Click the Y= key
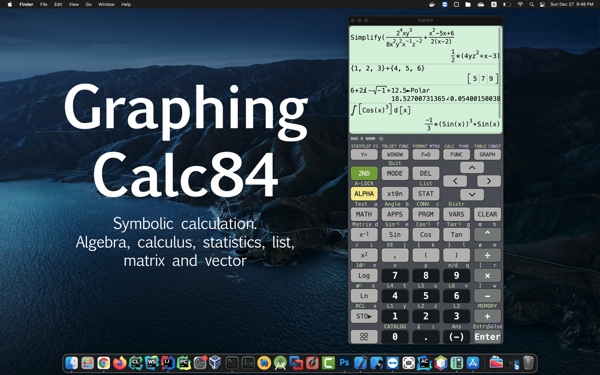 click(x=364, y=154)
